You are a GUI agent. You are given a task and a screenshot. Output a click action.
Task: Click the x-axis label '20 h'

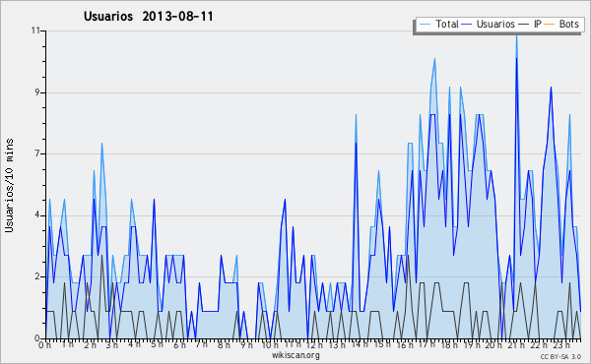[493, 345]
